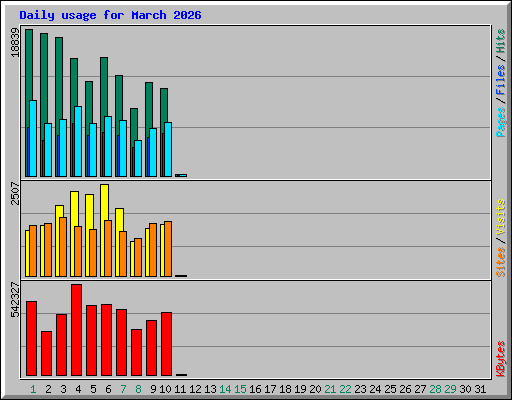The image size is (512, 400).
Task: Click the red 'KBytes' legend label
Action: pyautogui.click(x=500, y=359)
